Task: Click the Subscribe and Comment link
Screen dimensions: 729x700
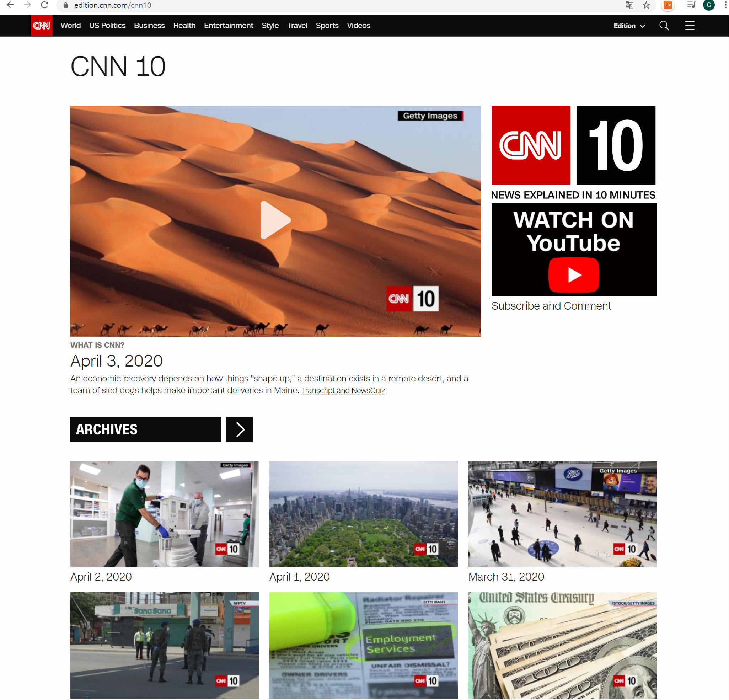Action: pyautogui.click(x=551, y=306)
